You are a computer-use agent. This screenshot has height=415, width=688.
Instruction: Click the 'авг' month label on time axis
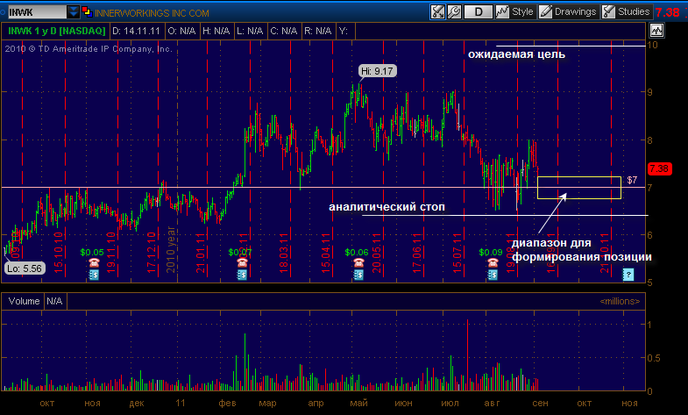[x=492, y=403]
